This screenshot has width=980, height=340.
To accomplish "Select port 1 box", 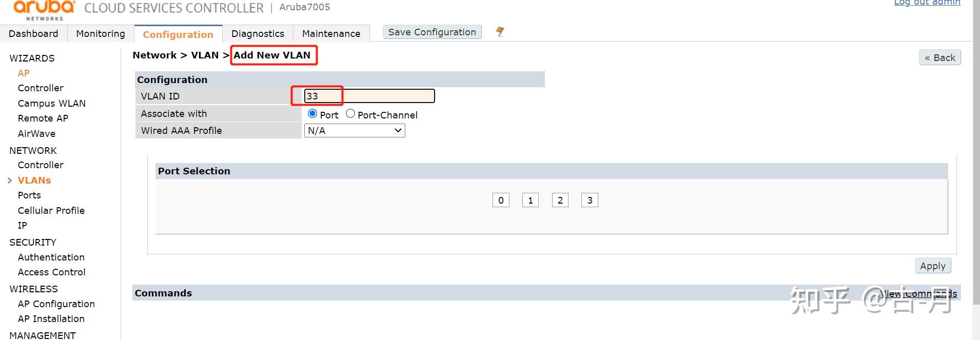I will coord(531,200).
